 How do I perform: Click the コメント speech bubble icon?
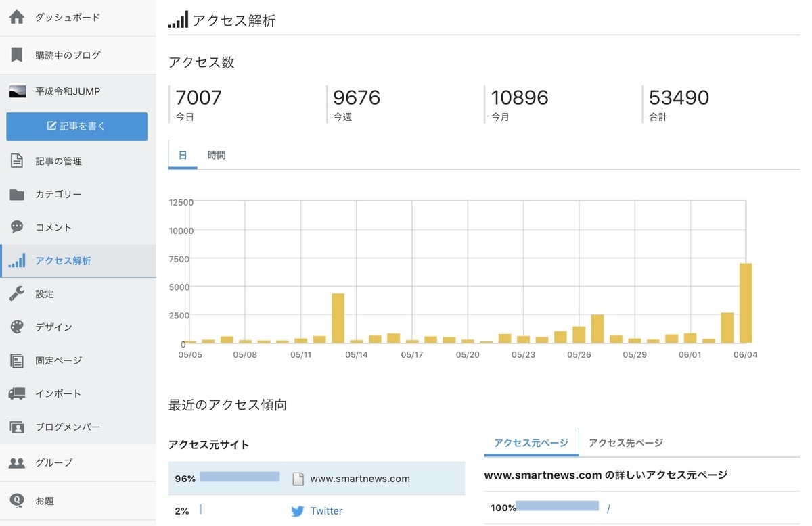click(17, 227)
